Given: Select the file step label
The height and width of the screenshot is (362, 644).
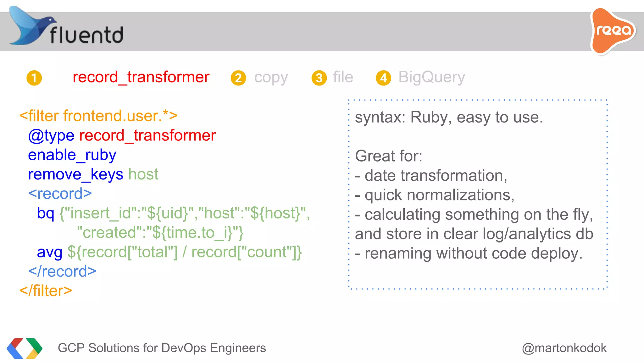Looking at the screenshot, I should coord(343,77).
